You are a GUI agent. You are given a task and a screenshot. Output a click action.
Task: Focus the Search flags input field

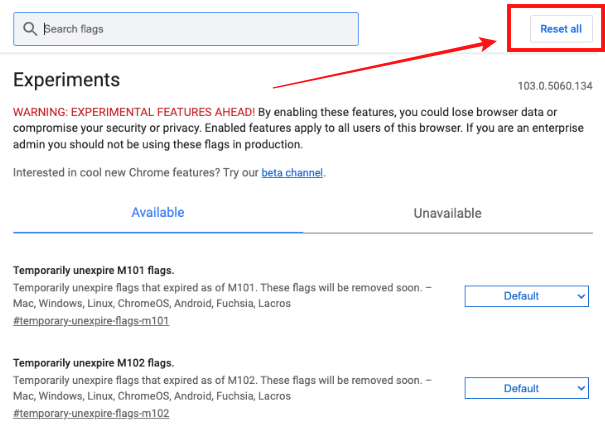point(186,29)
